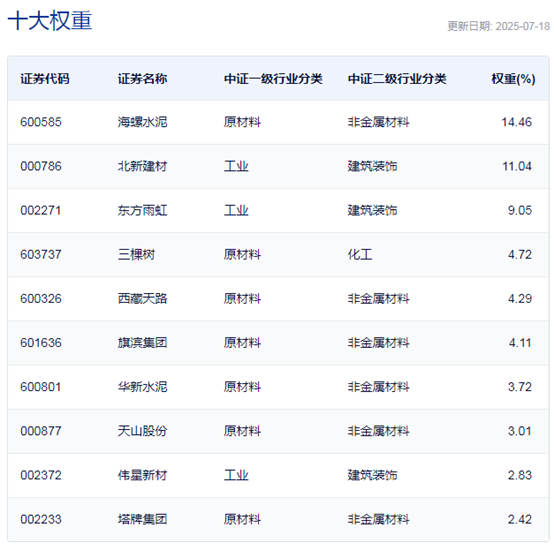The image size is (554, 550).
Task: Click the 更新日期 2025-07-18 text
Action: point(499,26)
